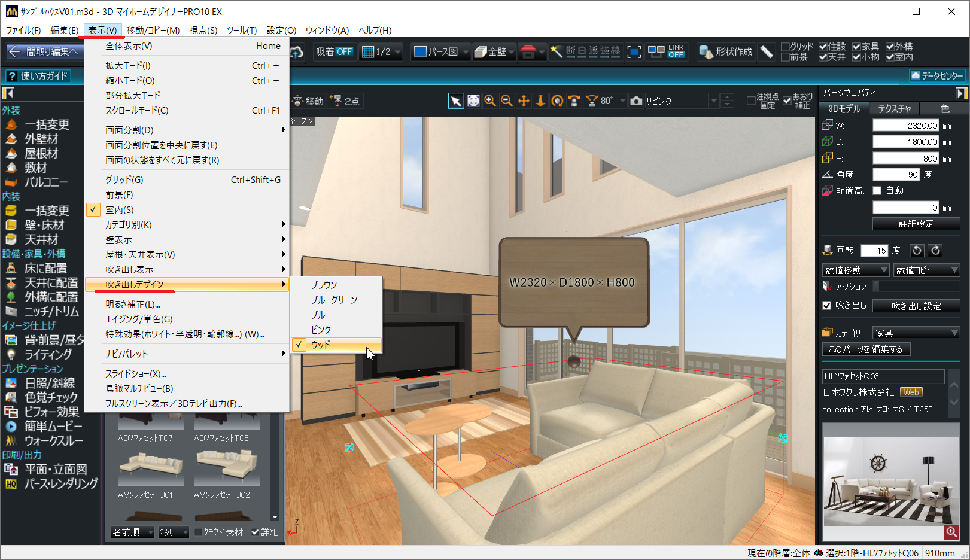This screenshot has width=970, height=560.
Task: Open the カテゴリ 家具 dropdown
Action: 916,333
